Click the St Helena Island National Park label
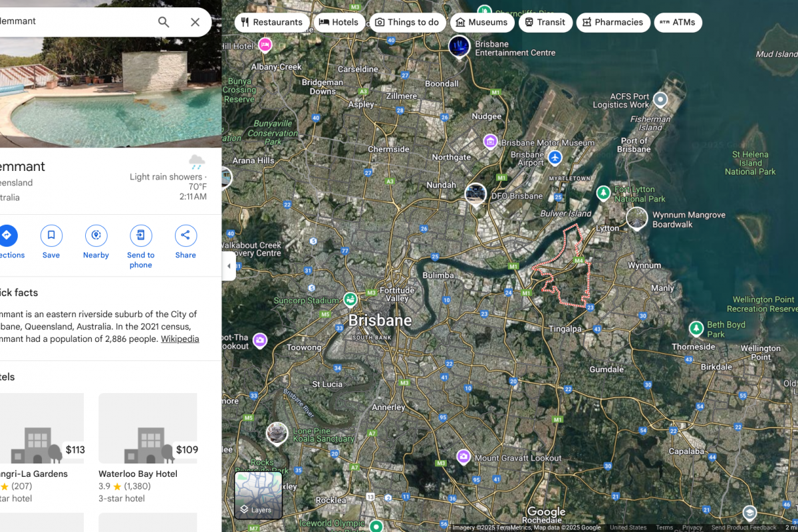This screenshot has width=798, height=532. [x=750, y=163]
